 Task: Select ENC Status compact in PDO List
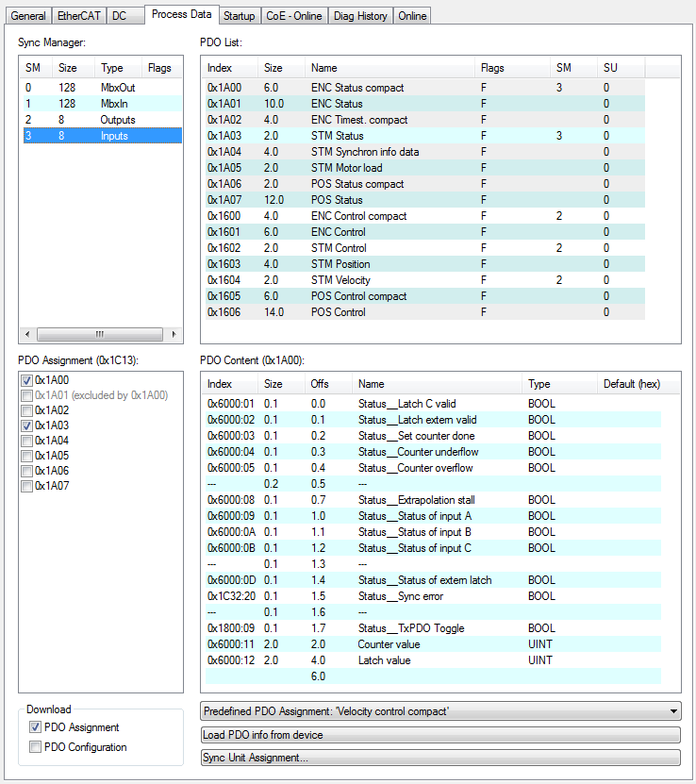[x=424, y=88]
